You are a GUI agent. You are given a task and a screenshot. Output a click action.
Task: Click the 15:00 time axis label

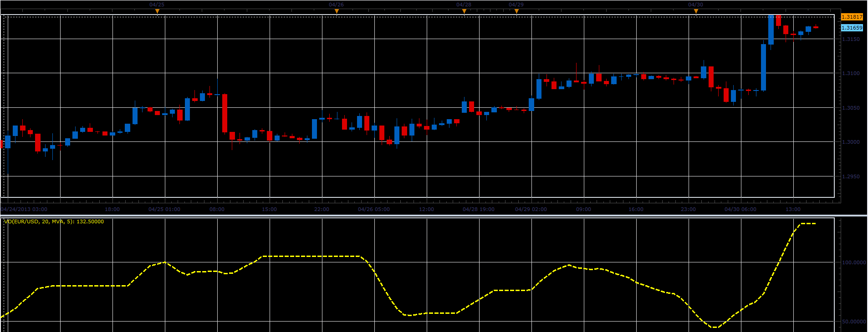point(270,209)
